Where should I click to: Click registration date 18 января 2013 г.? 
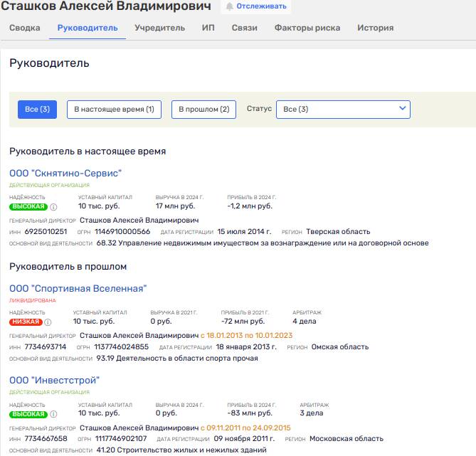pyautogui.click(x=246, y=346)
